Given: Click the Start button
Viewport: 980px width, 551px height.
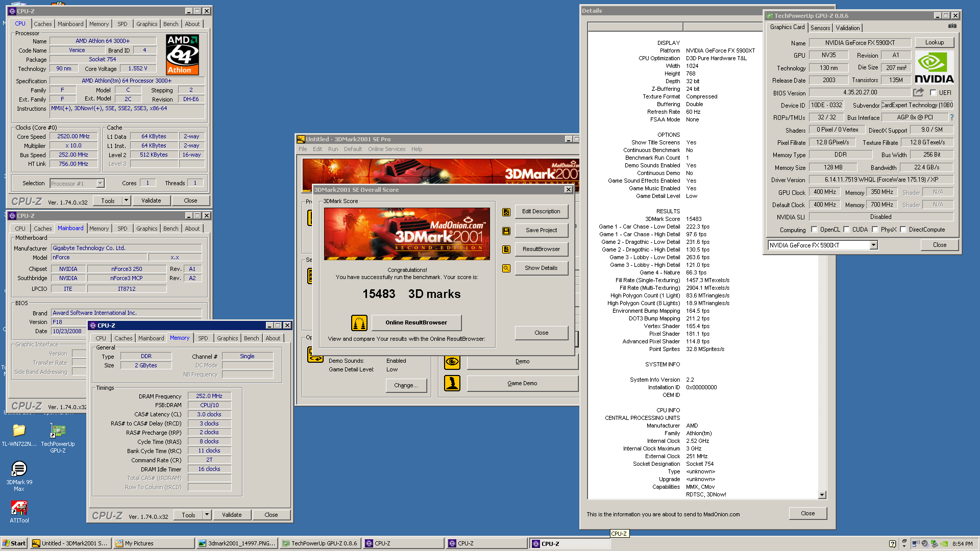Looking at the screenshot, I should click(x=14, y=543).
